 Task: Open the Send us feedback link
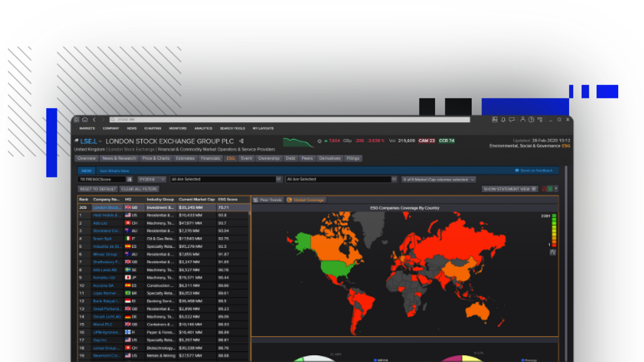click(x=534, y=171)
